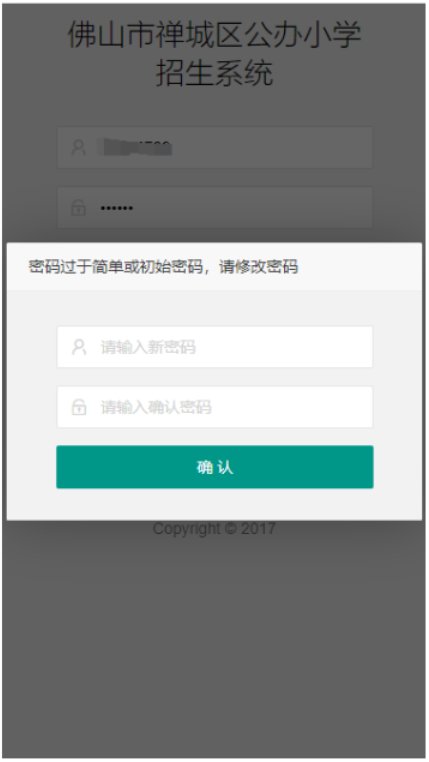The width and height of the screenshot is (429, 762).
Task: Click blank dialog area beneath 确认 button
Action: (214, 504)
